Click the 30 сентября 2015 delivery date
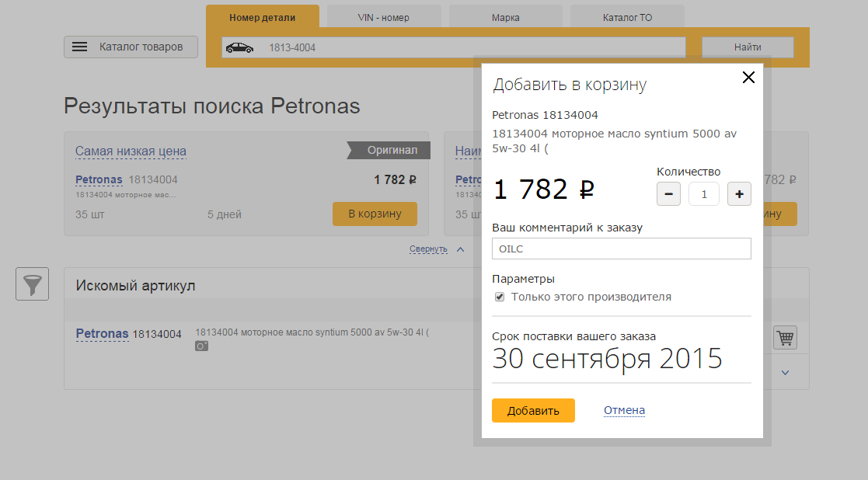 point(607,358)
